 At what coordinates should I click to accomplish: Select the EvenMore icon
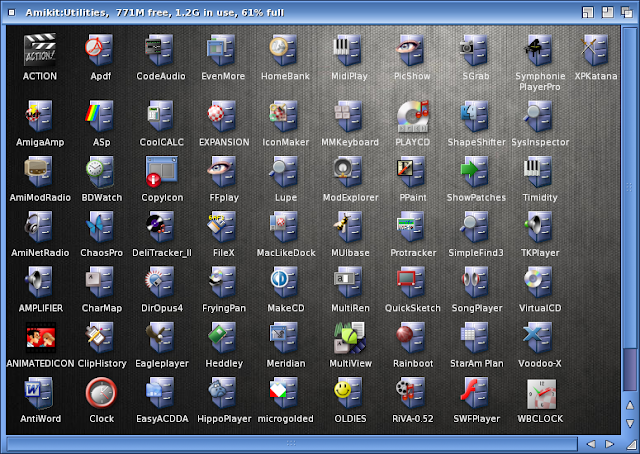222,50
